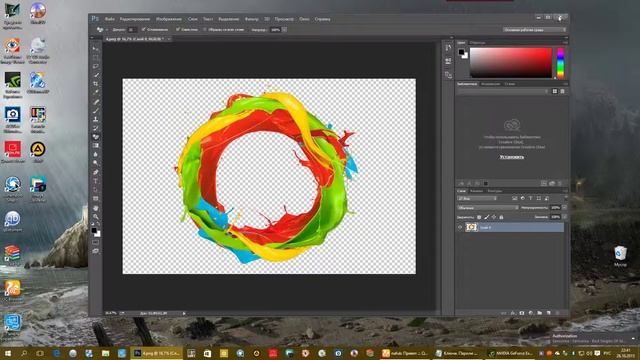Close the open document tab
Viewport: 640px width, 360px height.
coord(169,39)
